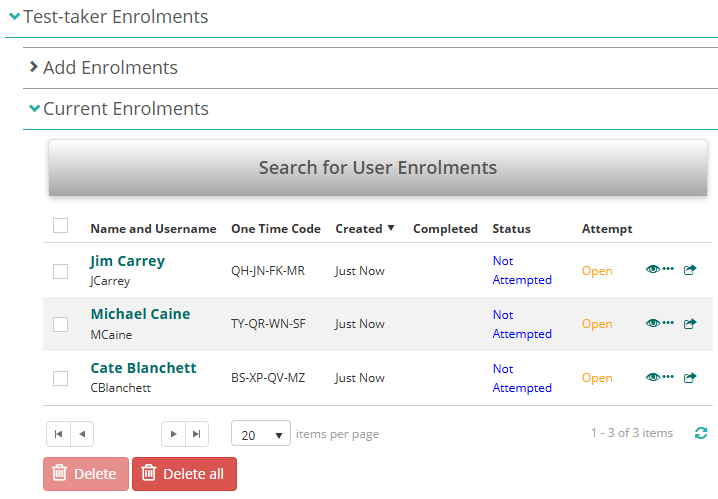The image size is (718, 499).
Task: Go to the next page arrow
Action: point(174,434)
